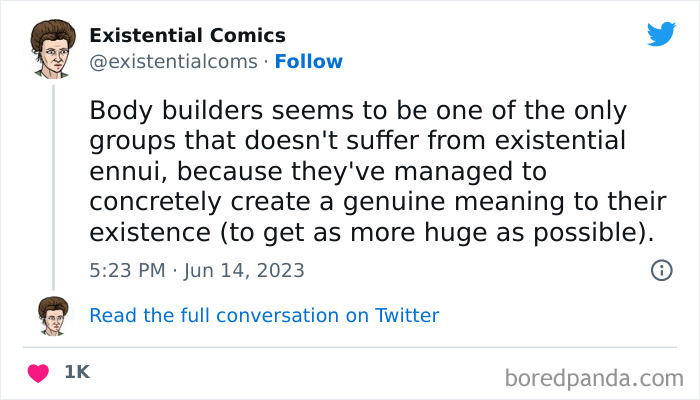This screenshot has height=400, width=700.
Task: Click the horizontal divider above the likes
Action: (350, 347)
